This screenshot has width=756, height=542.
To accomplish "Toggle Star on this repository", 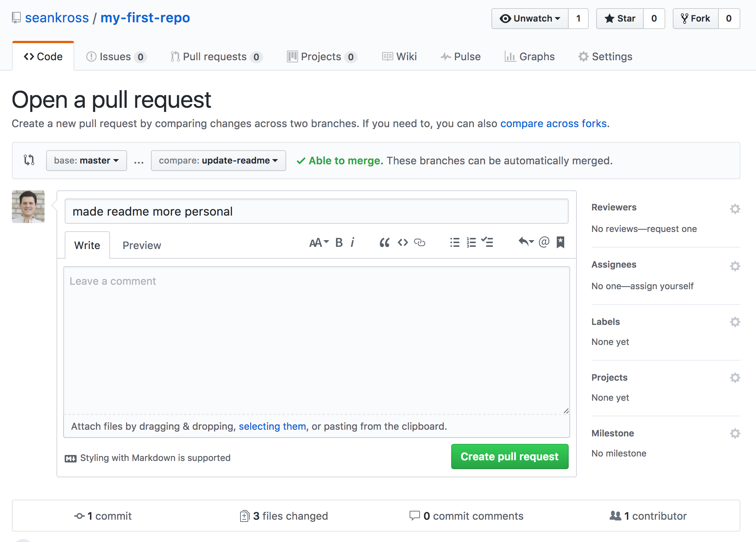I will (620, 19).
